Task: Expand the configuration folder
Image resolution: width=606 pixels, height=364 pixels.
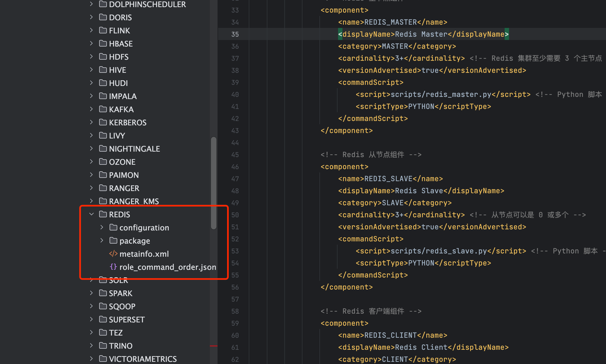Action: 102,227
